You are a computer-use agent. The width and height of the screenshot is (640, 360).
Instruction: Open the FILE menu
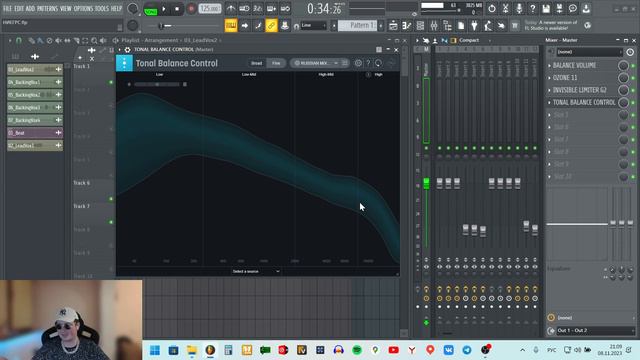pos(7,9)
